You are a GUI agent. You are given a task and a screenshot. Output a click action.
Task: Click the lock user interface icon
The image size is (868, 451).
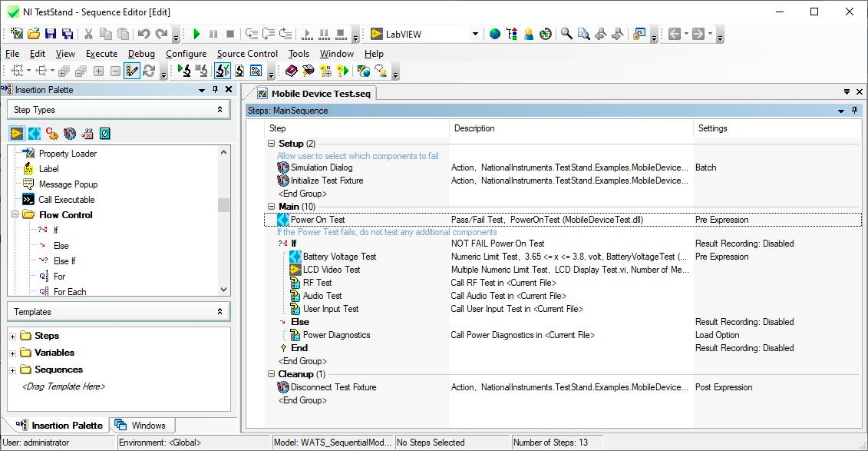coord(639,34)
